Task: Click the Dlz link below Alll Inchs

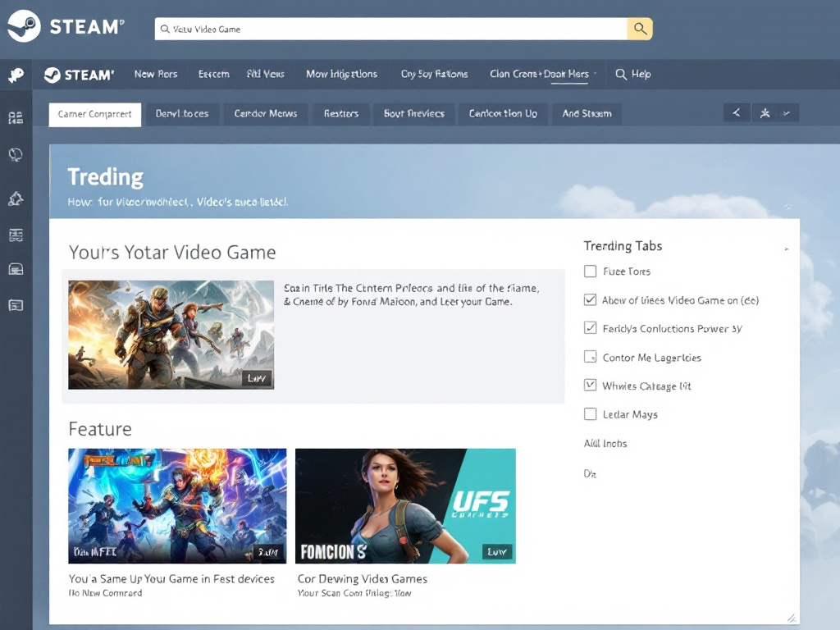Action: [x=590, y=473]
